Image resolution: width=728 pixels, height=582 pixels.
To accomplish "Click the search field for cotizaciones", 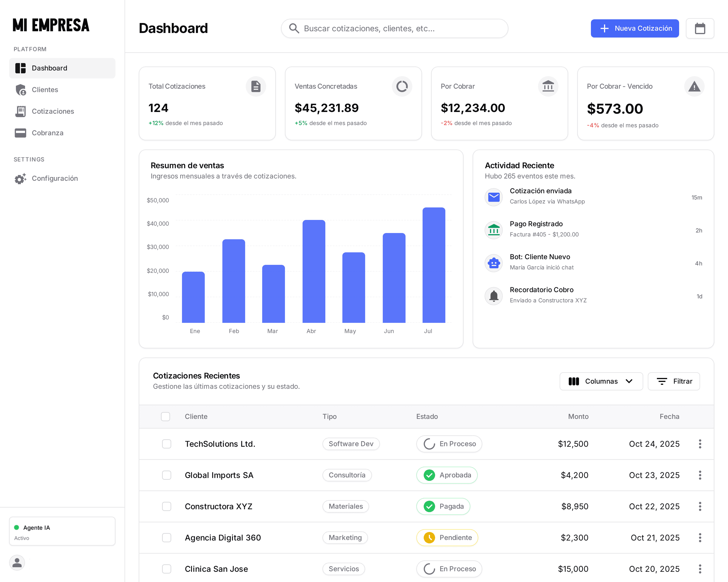I will (394, 28).
